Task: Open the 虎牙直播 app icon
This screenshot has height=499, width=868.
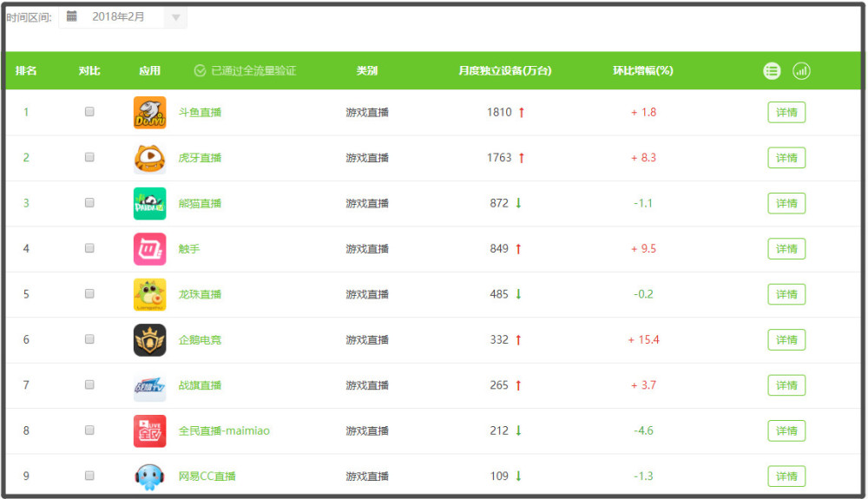Action: [149, 158]
